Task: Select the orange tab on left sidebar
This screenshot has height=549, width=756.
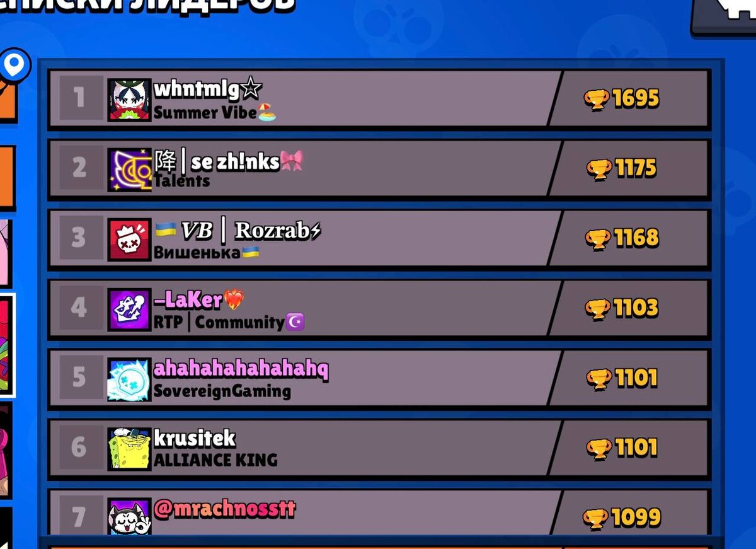Action: pyautogui.click(x=6, y=178)
